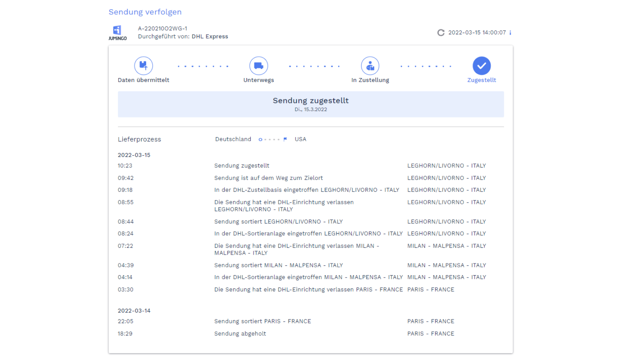Click the 08:55 Einrichtung verlassen Livorno event
The height and width of the screenshot is (362, 644).
tap(284, 206)
